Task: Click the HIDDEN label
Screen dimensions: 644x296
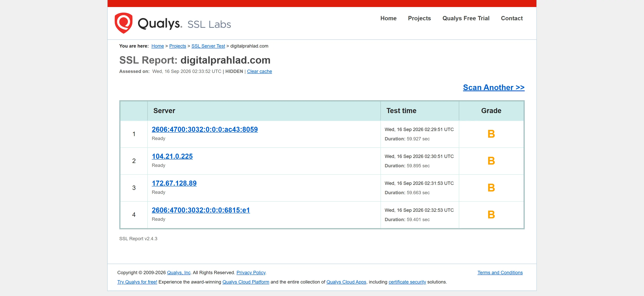Action: click(x=234, y=71)
